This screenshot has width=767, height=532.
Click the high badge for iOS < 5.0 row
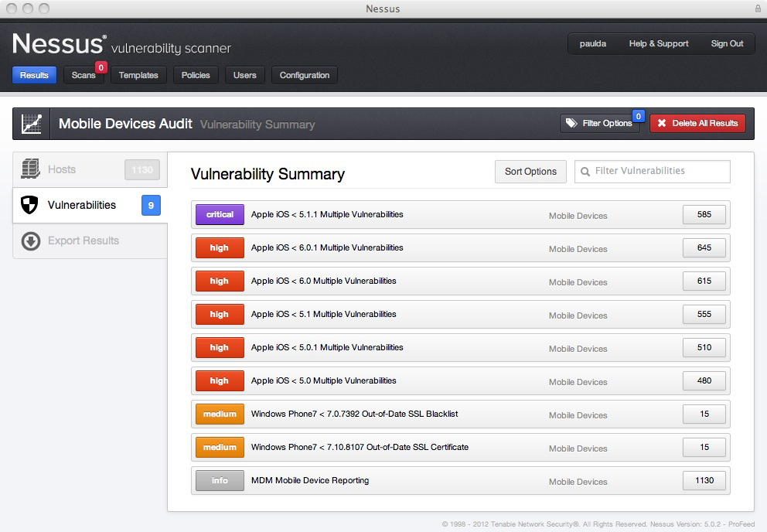click(220, 380)
